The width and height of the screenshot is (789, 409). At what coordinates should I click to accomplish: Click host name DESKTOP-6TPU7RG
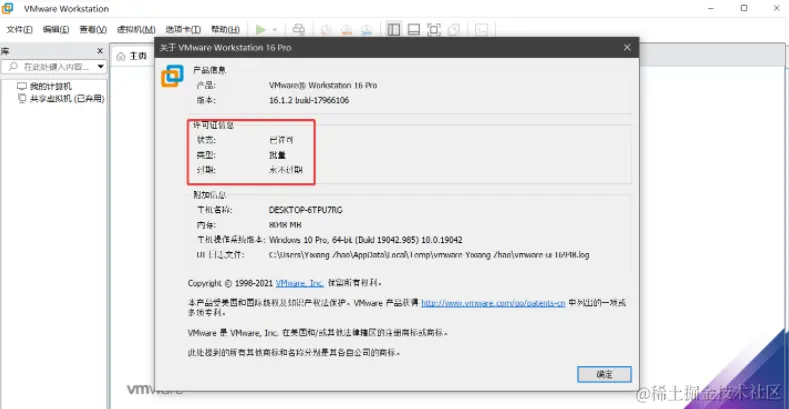(305, 210)
